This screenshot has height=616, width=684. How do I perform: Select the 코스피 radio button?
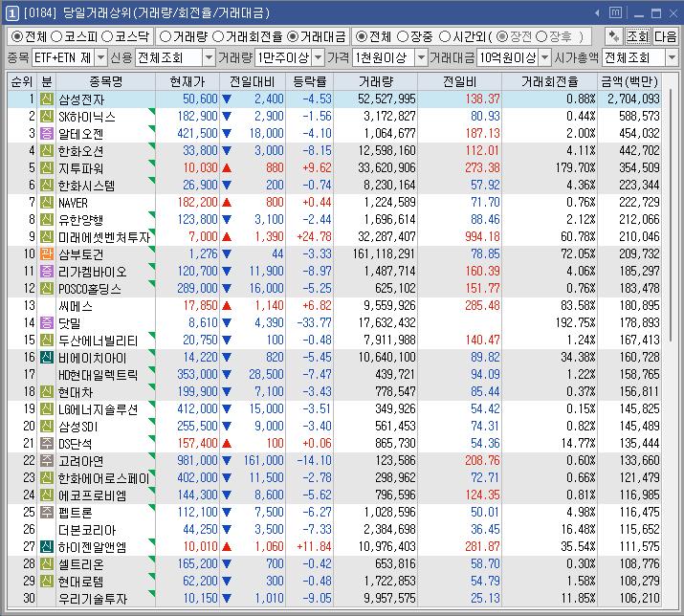click(56, 36)
